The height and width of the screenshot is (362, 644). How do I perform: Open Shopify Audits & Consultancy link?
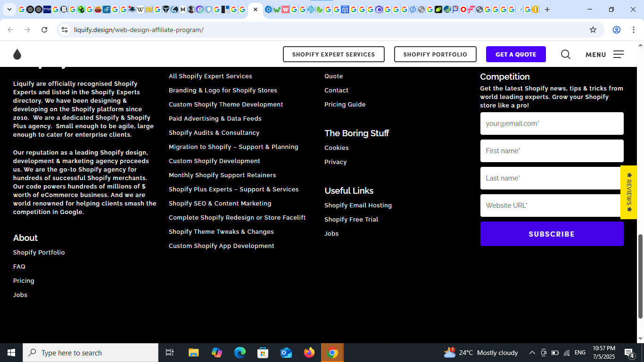click(x=214, y=133)
